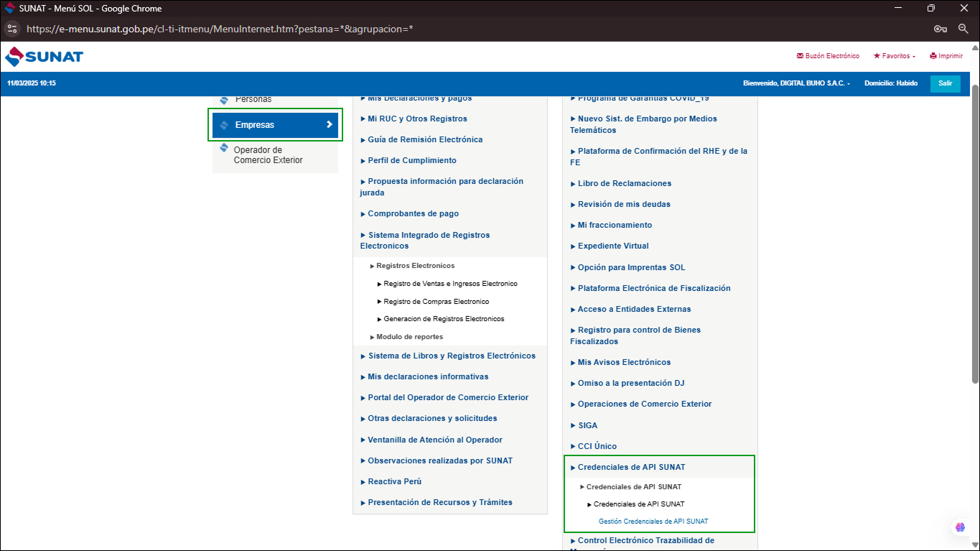Open Registro de Ventas e Ingresos Electronico
The width and height of the screenshot is (980, 551).
[450, 284]
